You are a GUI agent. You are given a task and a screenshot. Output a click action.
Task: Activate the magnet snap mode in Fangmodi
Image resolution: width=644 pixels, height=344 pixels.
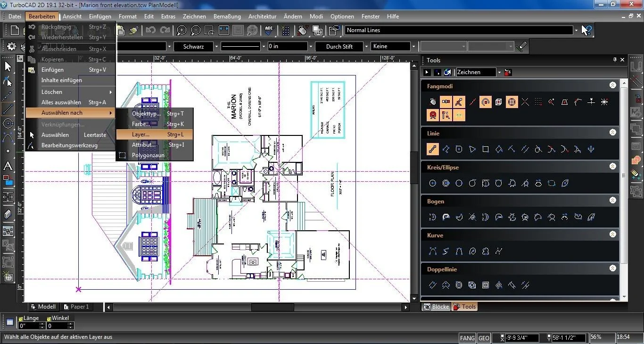pos(433,115)
